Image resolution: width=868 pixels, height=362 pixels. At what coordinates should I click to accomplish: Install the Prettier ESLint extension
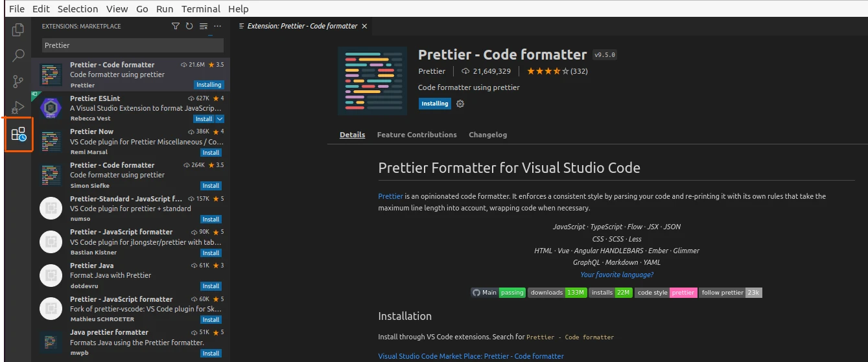[x=204, y=119]
